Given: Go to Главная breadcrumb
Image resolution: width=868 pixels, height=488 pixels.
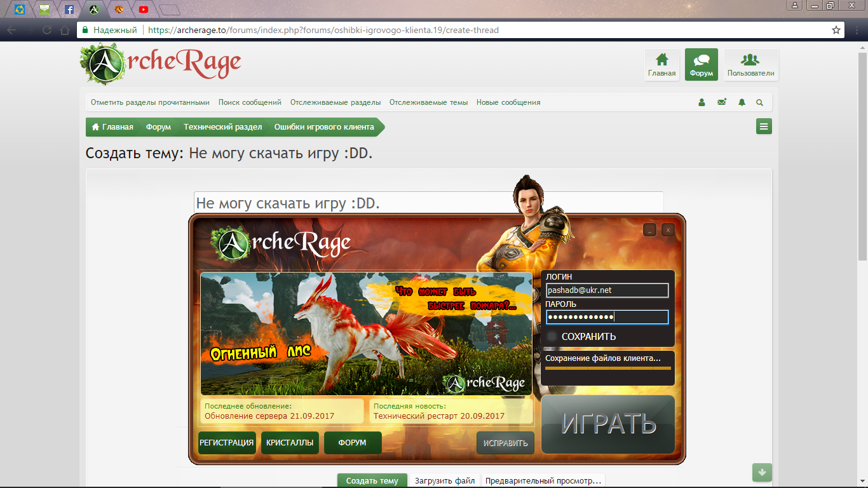Looking at the screenshot, I should point(112,127).
